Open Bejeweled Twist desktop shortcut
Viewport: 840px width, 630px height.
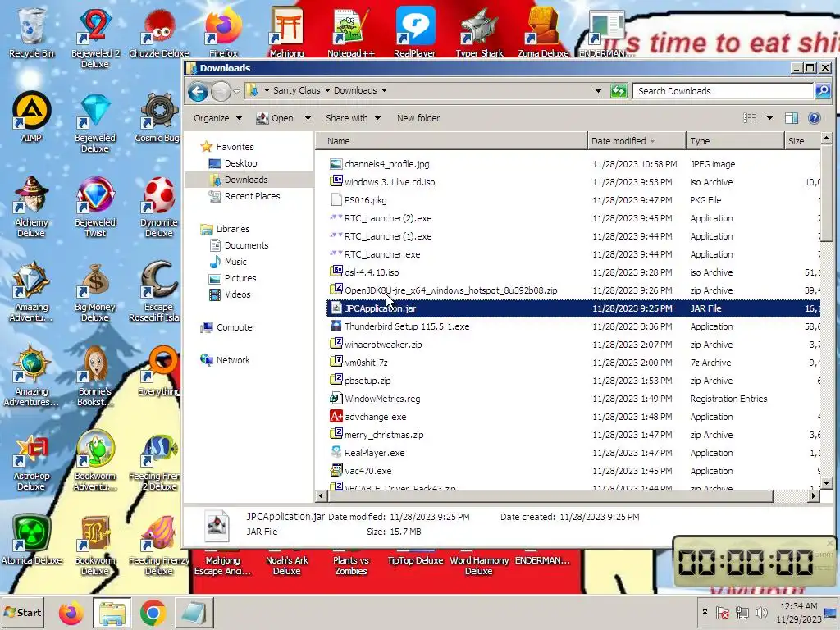point(95,207)
